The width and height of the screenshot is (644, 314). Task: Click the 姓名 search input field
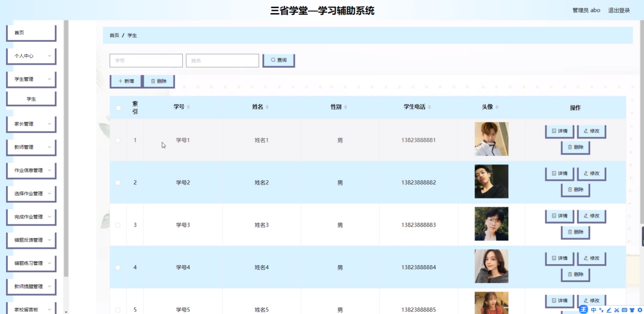[x=222, y=60]
